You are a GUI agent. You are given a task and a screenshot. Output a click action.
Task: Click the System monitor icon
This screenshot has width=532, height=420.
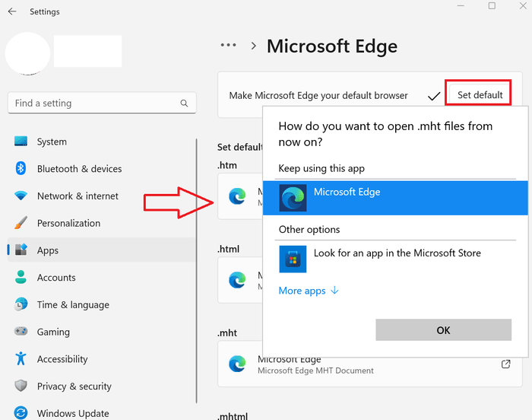coord(21,141)
